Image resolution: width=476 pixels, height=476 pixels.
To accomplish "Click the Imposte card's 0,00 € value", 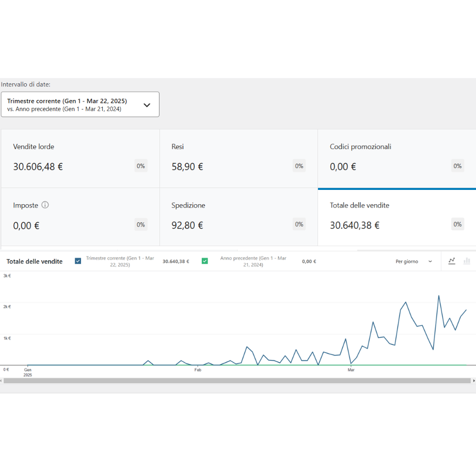I will tap(26, 226).
